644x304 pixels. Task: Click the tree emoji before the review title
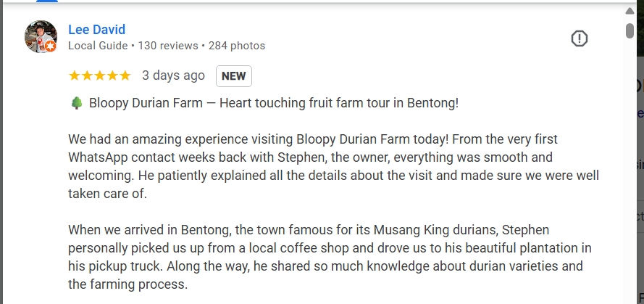tap(75, 103)
